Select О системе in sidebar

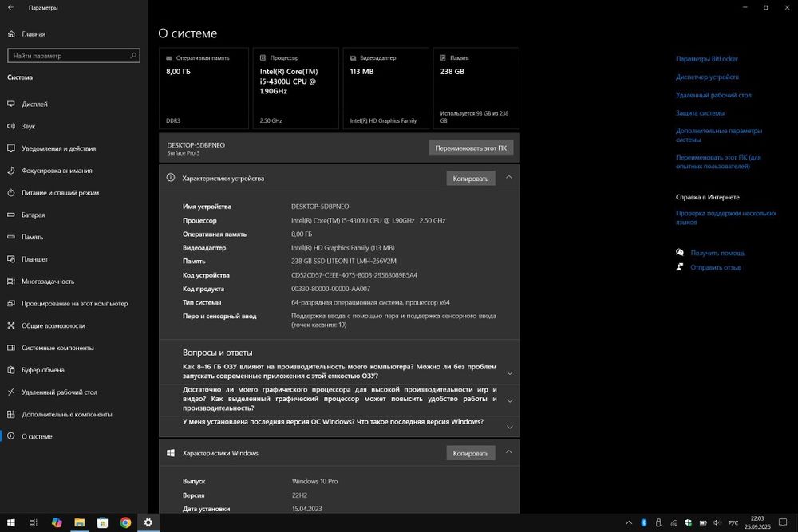click(x=37, y=436)
